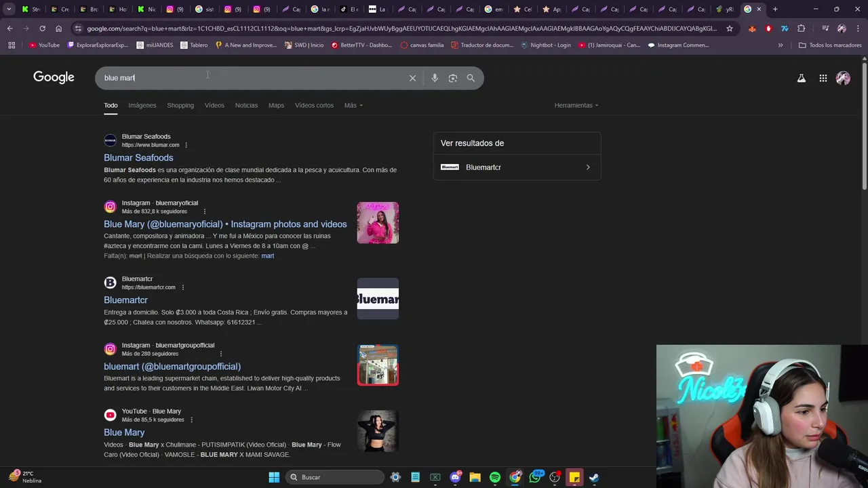Start voice search with the microphone icon
Screen dimensions: 868x488
[435, 78]
